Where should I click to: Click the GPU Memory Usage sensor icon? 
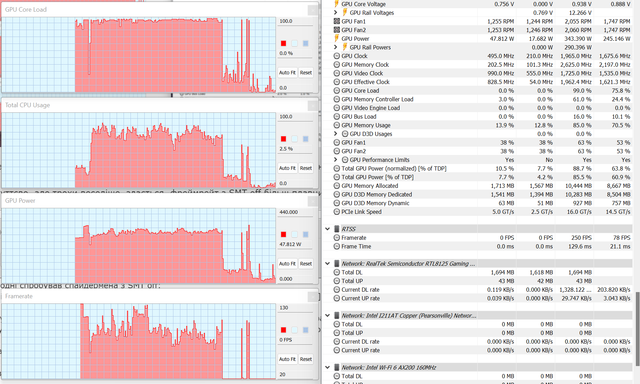tap(337, 125)
